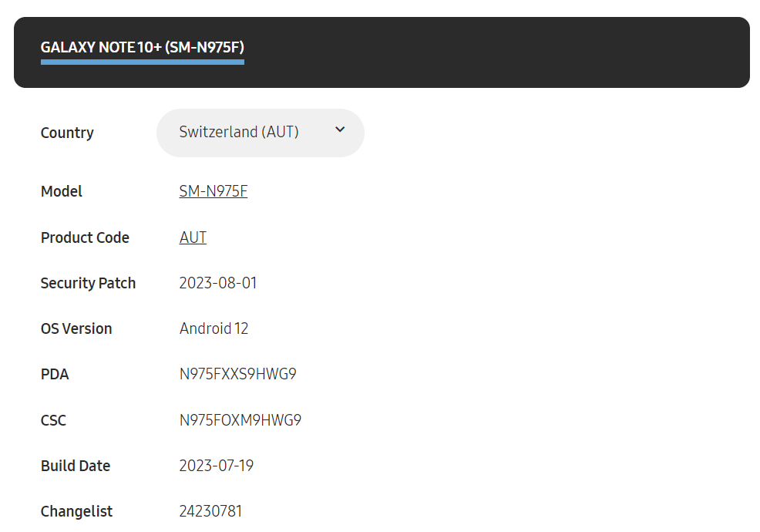Click the OS Version label

pyautogui.click(x=76, y=328)
